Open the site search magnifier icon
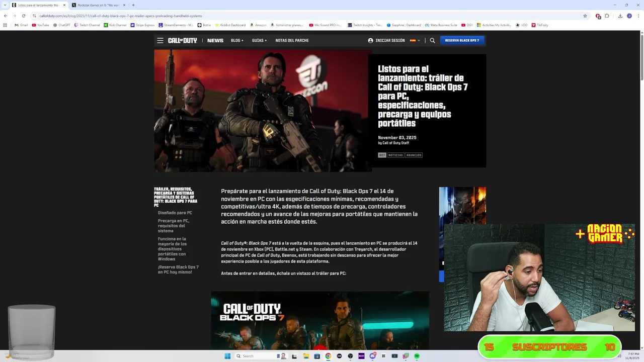The height and width of the screenshot is (362, 644). [x=432, y=40]
